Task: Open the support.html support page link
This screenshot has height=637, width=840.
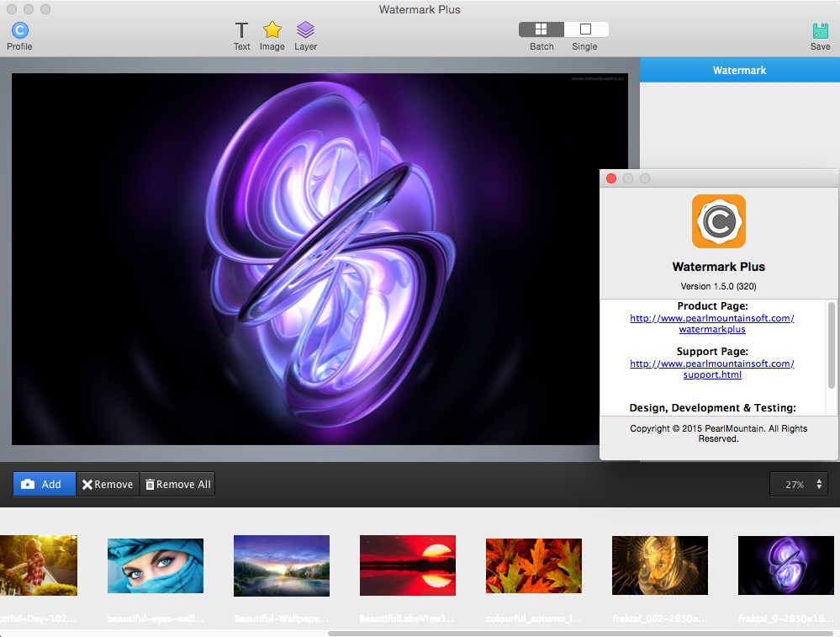Action: pyautogui.click(x=712, y=369)
